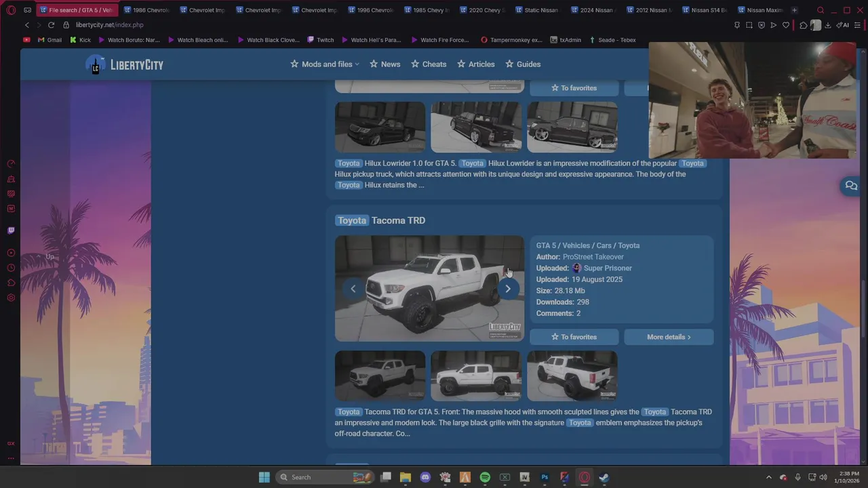Image resolution: width=868 pixels, height=488 pixels.
Task: Add Tacoma TRD To favorites
Action: coord(574,337)
